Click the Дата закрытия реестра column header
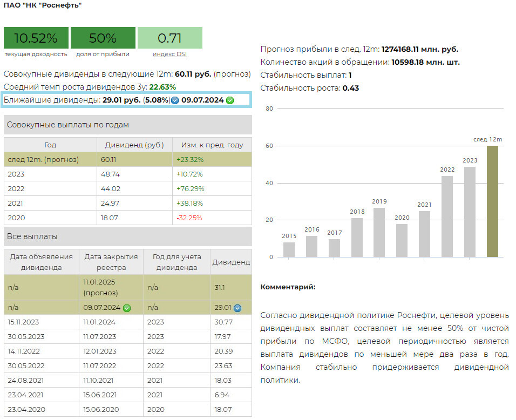 pyautogui.click(x=111, y=262)
